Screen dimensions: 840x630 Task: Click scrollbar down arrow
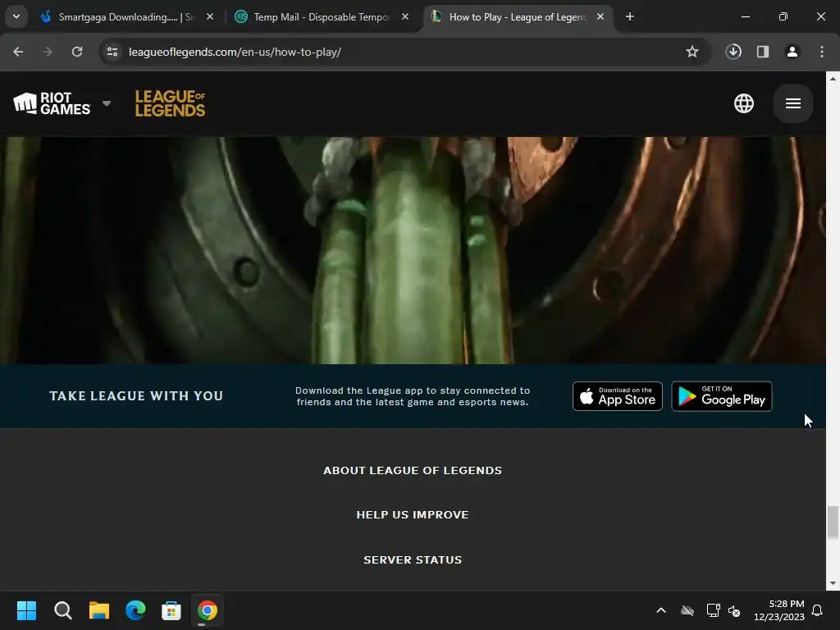point(833,583)
